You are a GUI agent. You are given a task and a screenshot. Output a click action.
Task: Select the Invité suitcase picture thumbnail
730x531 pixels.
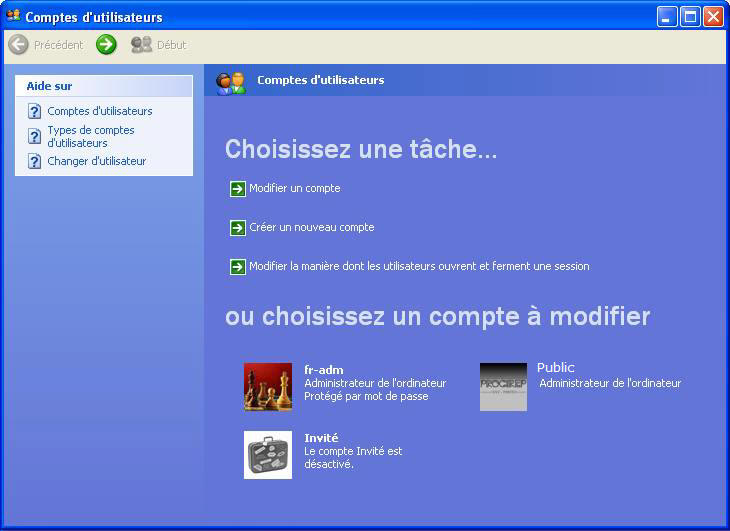(x=268, y=455)
